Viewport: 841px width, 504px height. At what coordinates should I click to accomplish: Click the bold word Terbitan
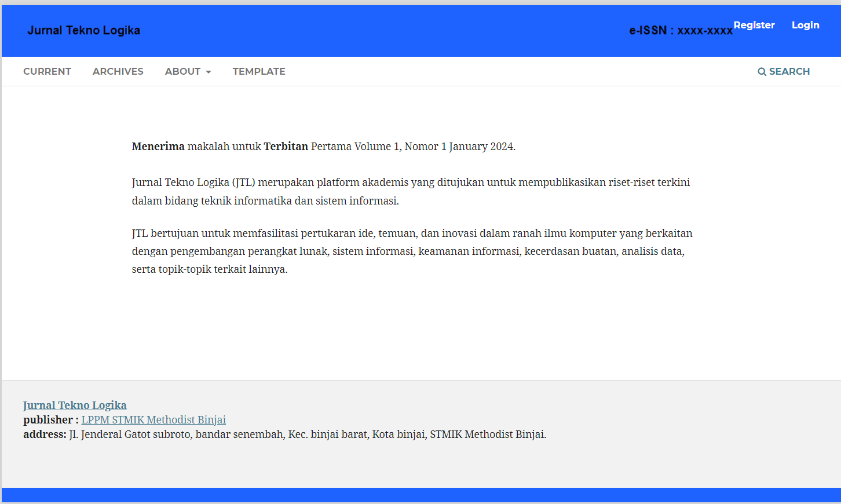click(286, 147)
